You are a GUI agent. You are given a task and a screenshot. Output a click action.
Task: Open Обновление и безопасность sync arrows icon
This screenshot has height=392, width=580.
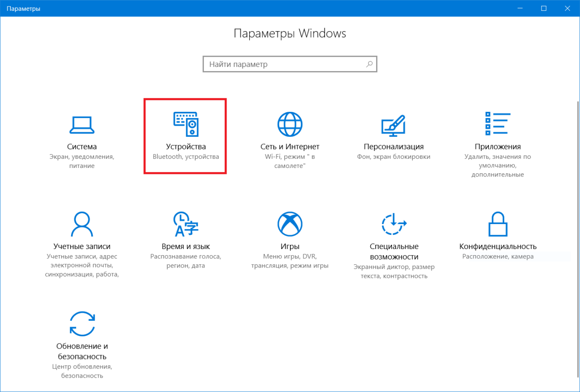coord(82,323)
